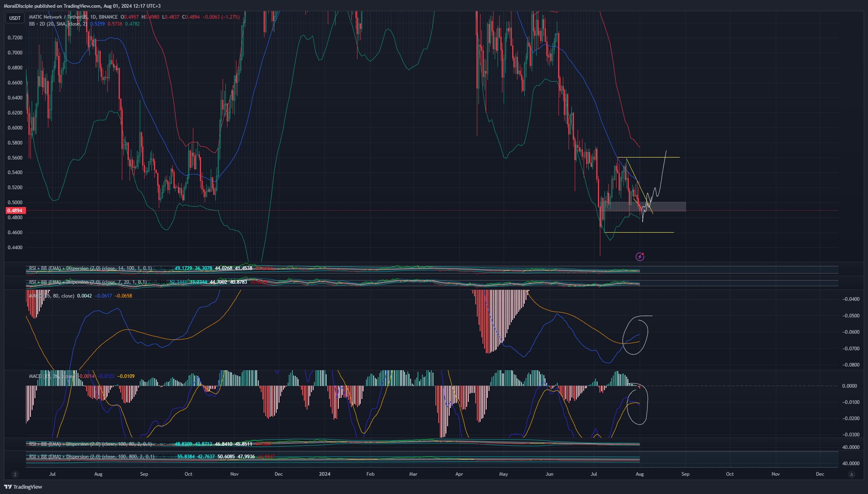Select the RSI legend with parameters 7, 20
Viewport: 868px width, 494px height.
(88, 282)
